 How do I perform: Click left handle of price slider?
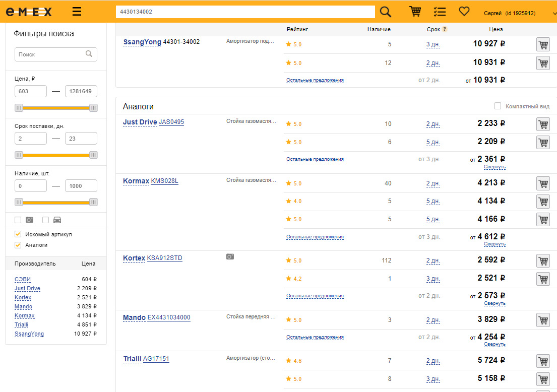[x=19, y=108]
